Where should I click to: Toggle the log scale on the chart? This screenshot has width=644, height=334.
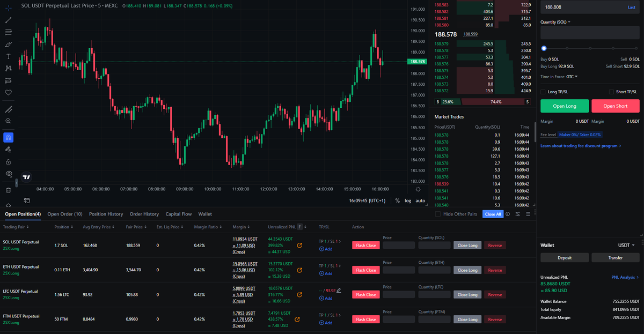(408, 201)
